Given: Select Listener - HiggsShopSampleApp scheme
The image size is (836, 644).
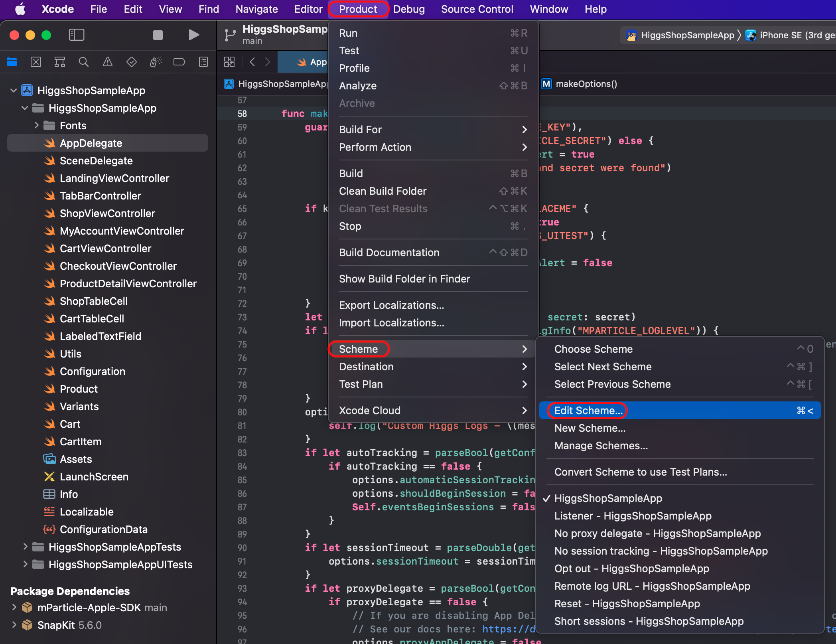Looking at the screenshot, I should [680, 516].
